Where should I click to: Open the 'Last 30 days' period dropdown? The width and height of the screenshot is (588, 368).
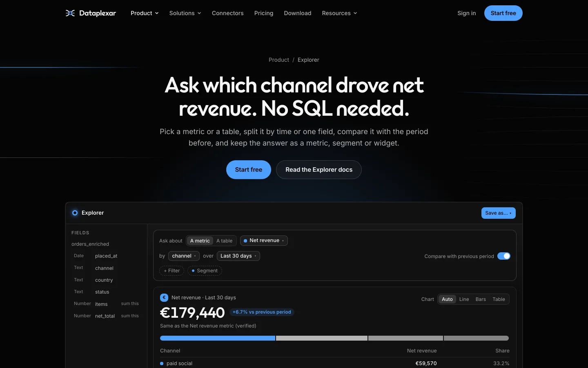coord(238,256)
